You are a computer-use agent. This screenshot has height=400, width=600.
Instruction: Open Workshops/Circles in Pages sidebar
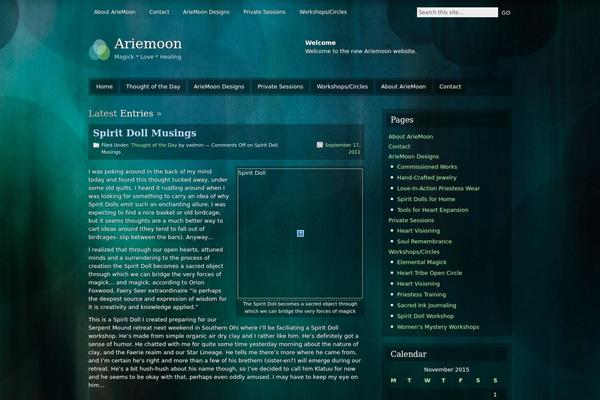click(x=414, y=252)
